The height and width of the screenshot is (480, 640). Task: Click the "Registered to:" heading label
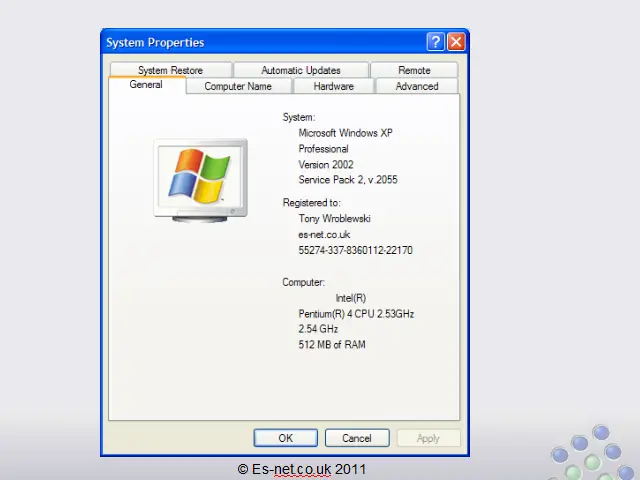click(311, 202)
